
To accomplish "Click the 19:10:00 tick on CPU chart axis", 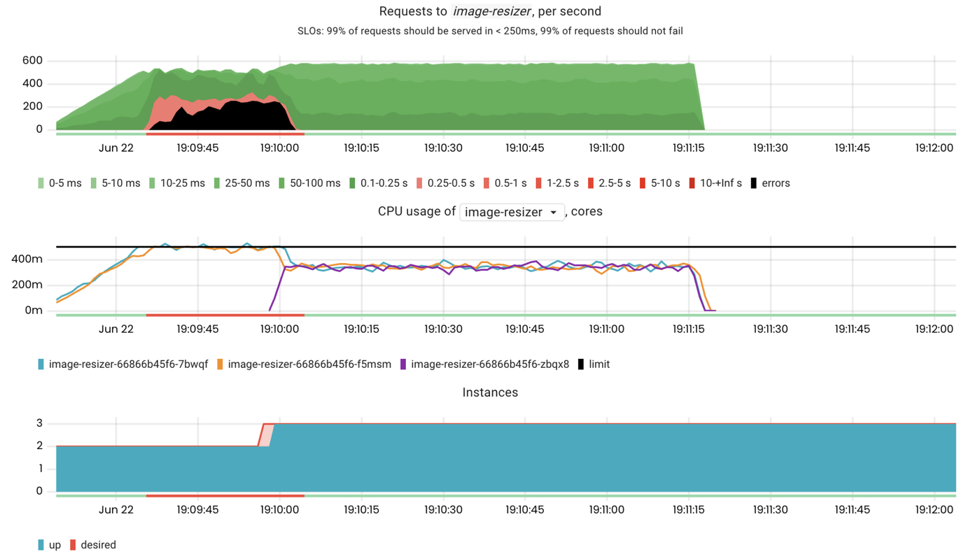I will point(279,329).
